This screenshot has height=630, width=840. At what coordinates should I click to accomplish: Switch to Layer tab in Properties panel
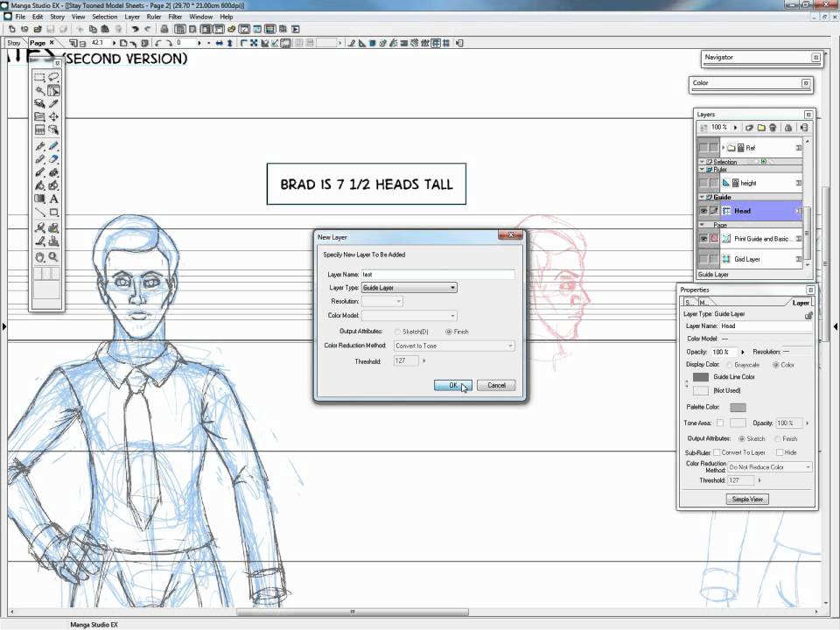801,303
